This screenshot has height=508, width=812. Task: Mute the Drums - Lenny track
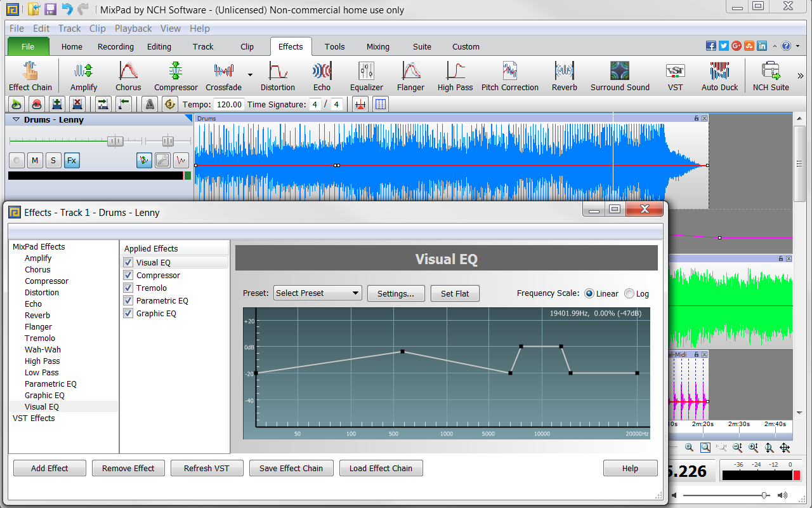click(35, 161)
